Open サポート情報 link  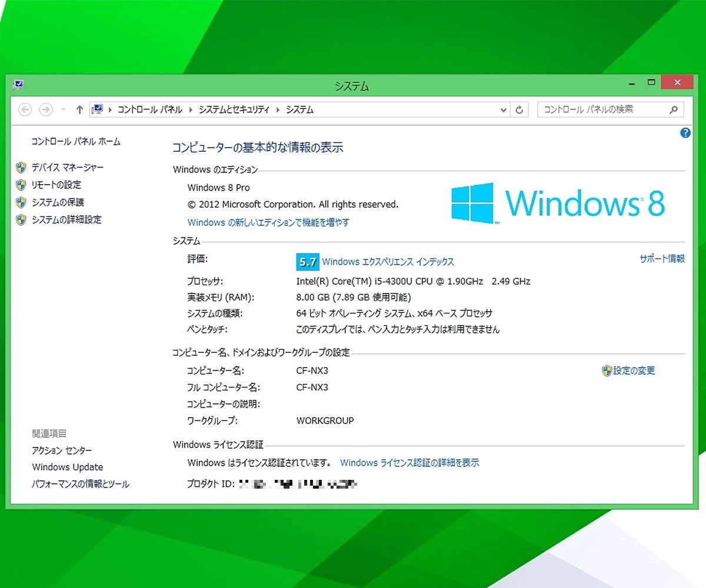(x=662, y=259)
